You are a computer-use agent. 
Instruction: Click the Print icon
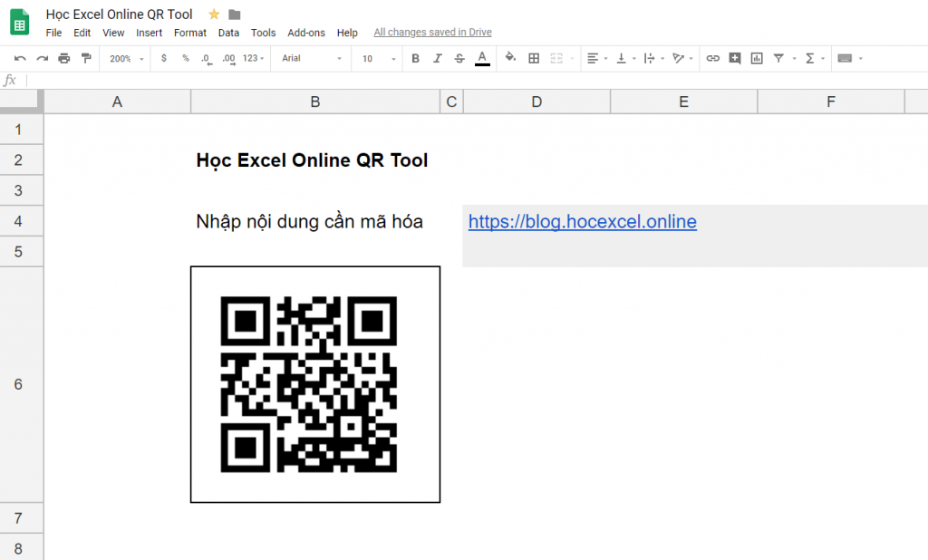63,58
